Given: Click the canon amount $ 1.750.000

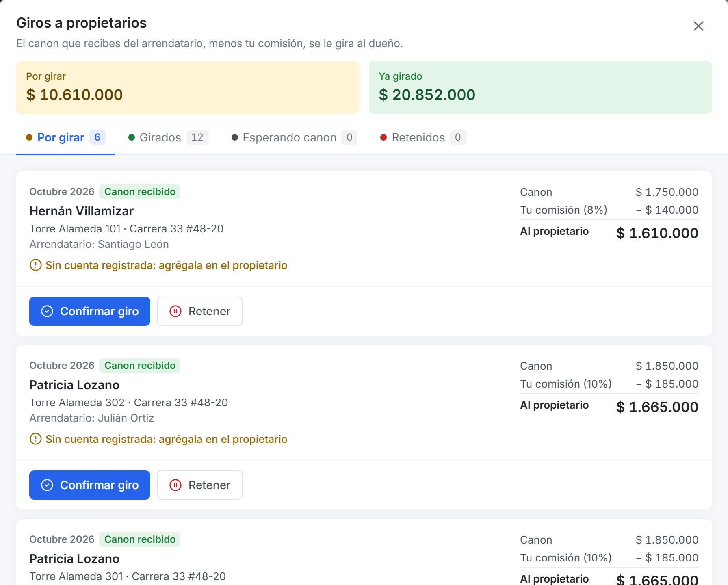Looking at the screenshot, I should 667,192.
